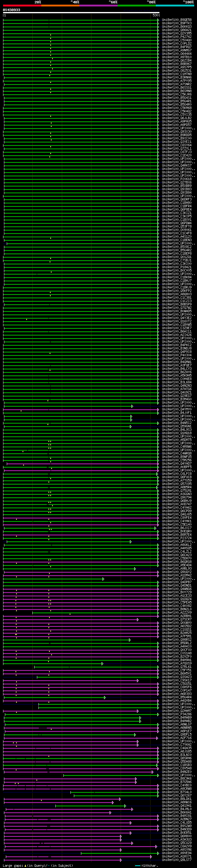Click the alignment bar of UniRef100_A9TB10

pyautogui.click(x=81, y=57)
